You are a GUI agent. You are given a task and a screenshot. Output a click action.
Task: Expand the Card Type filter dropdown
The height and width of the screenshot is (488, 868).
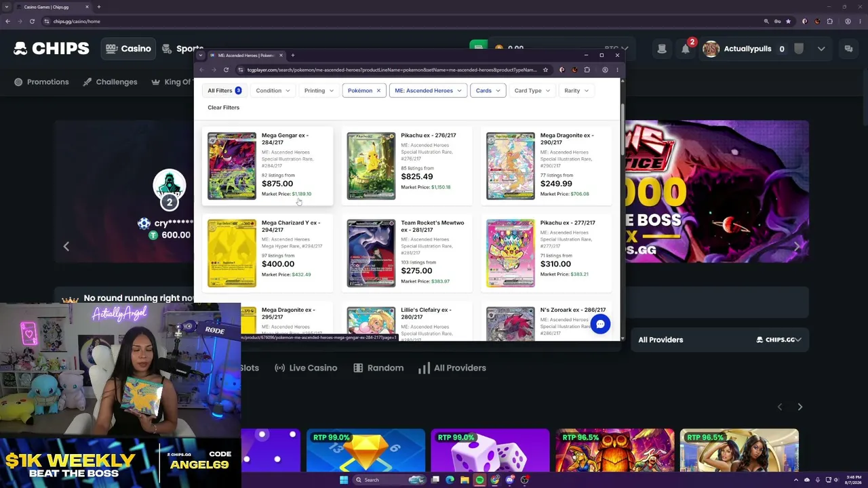click(532, 91)
